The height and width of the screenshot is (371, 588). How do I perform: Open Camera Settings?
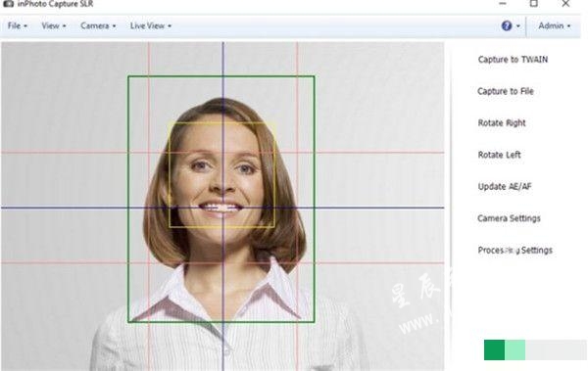509,218
